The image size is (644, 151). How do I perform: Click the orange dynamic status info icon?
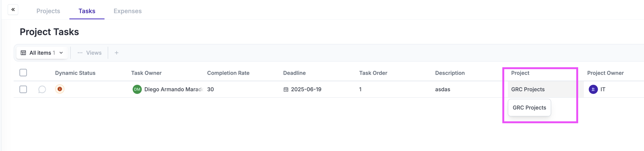click(60, 89)
